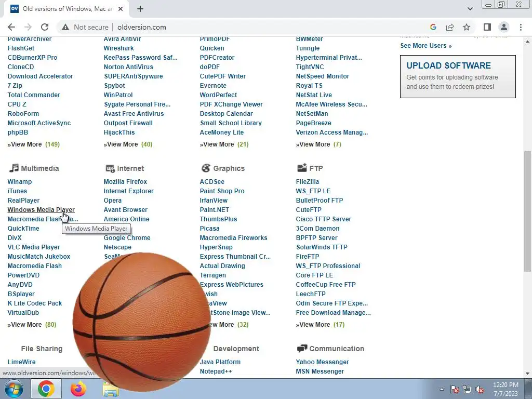
Task: Click View More with count 7
Action: click(318, 144)
